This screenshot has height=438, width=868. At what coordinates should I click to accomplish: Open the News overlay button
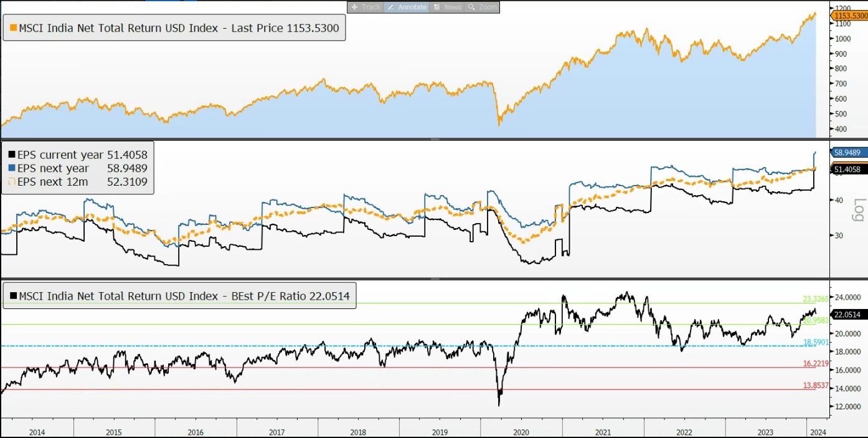click(x=447, y=7)
